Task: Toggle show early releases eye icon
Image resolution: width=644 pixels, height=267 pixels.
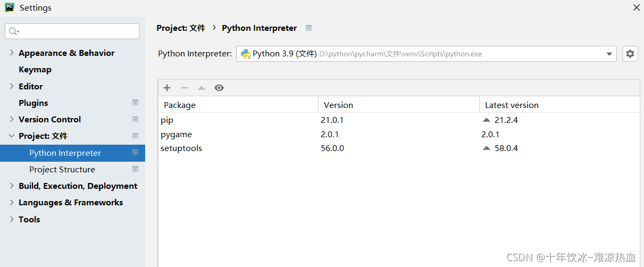Action: click(x=219, y=88)
